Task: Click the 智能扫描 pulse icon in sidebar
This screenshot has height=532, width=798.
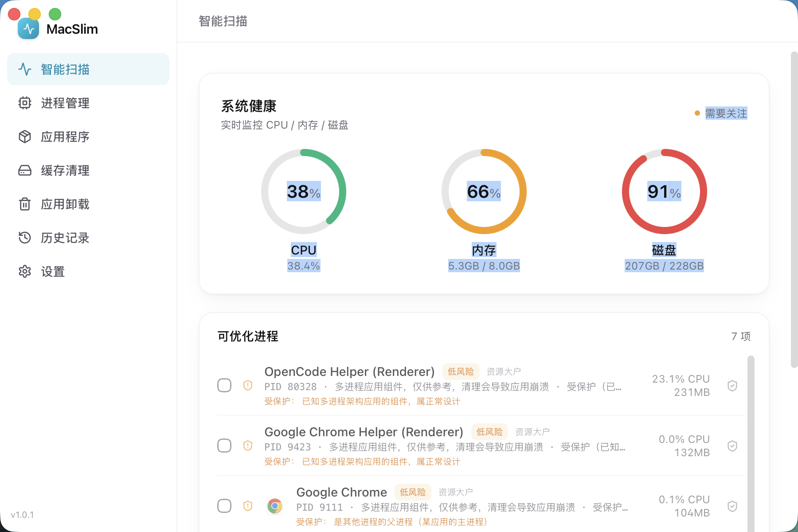Action: (x=25, y=69)
